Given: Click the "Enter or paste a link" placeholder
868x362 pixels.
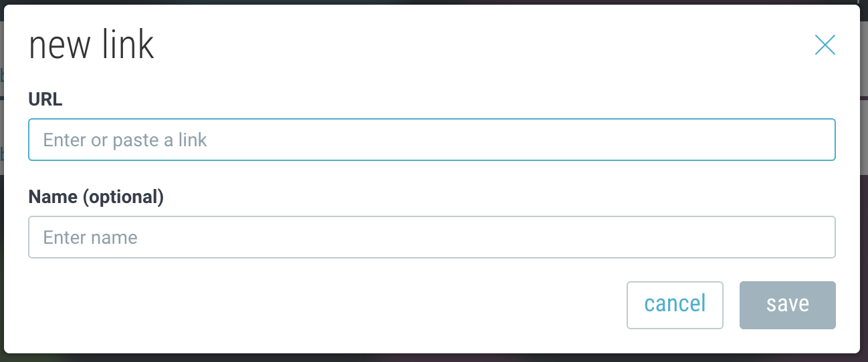Looking at the screenshot, I should (x=125, y=140).
